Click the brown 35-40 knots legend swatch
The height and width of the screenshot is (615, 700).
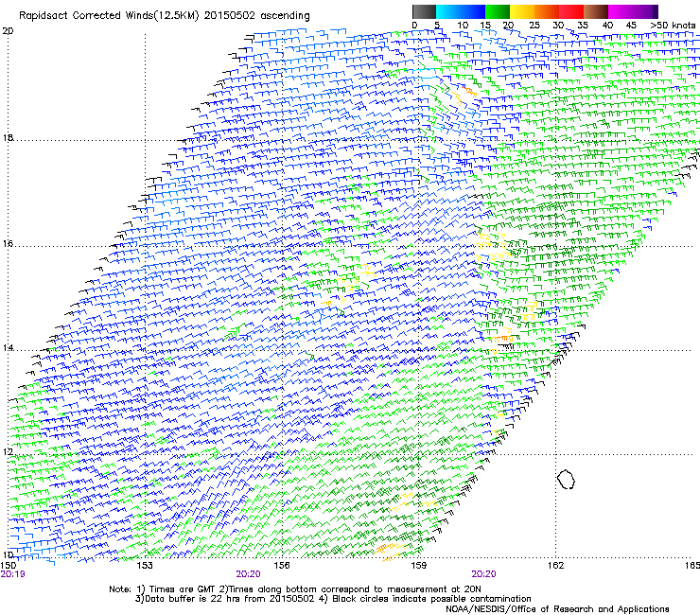point(596,11)
